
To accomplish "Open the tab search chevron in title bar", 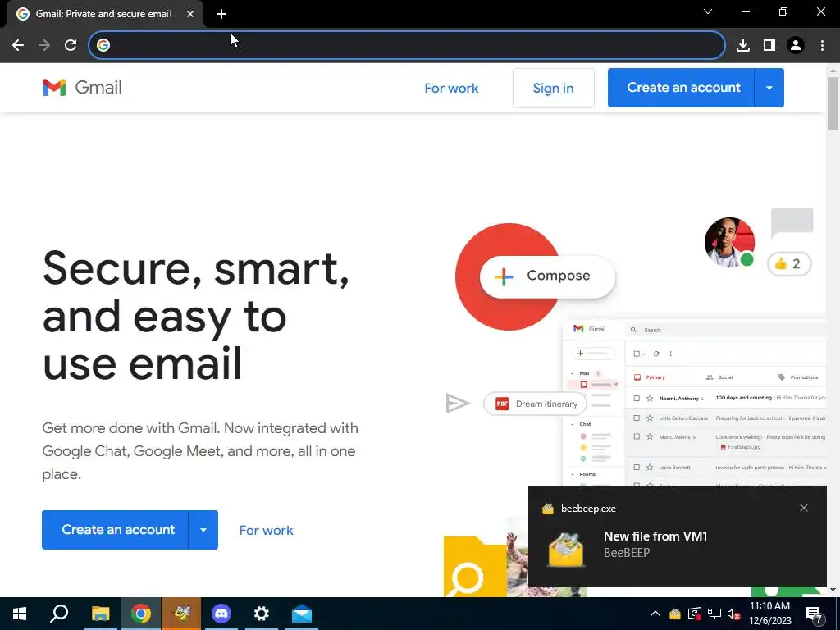I will click(708, 11).
